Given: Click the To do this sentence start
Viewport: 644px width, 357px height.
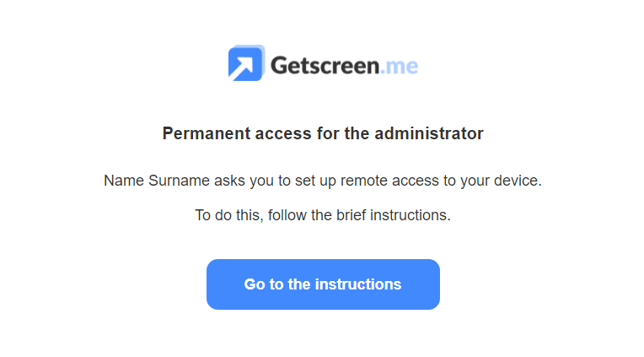Looking at the screenshot, I should [x=229, y=215].
